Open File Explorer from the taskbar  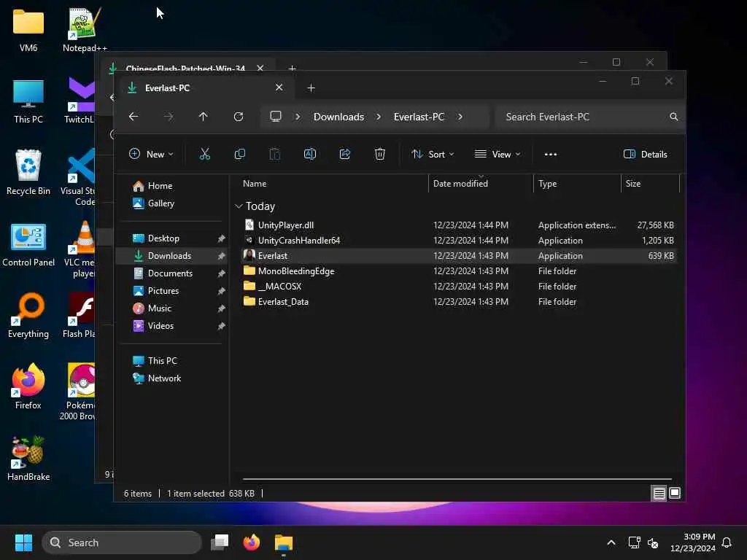tap(284, 542)
